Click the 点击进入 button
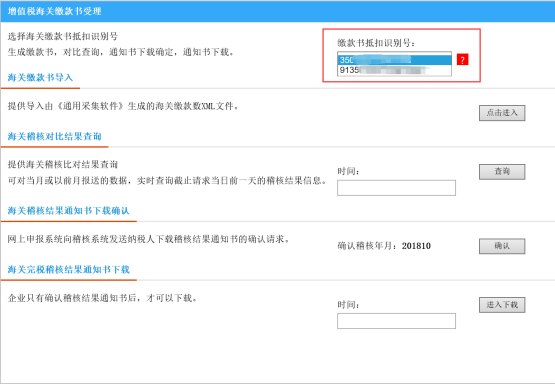This screenshot has height=384, width=555. (x=502, y=113)
